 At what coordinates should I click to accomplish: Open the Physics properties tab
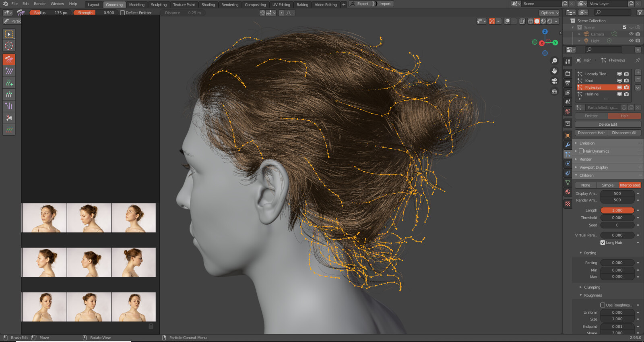[x=568, y=164]
